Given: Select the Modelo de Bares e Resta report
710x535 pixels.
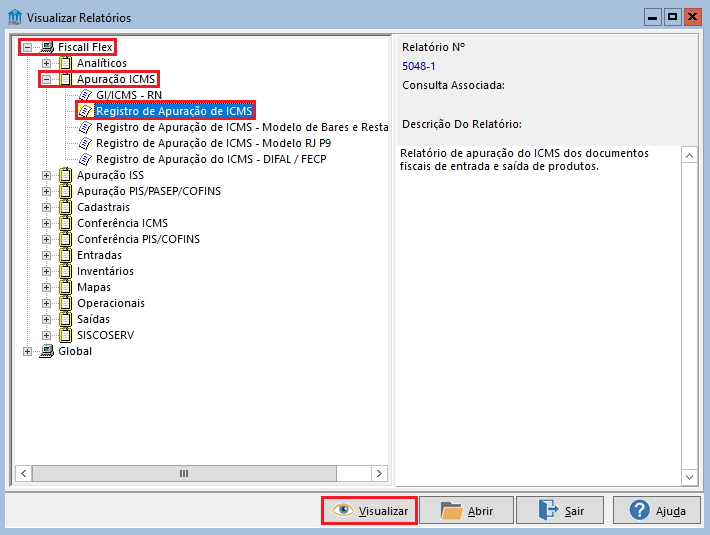Looking at the screenshot, I should coord(242,127).
